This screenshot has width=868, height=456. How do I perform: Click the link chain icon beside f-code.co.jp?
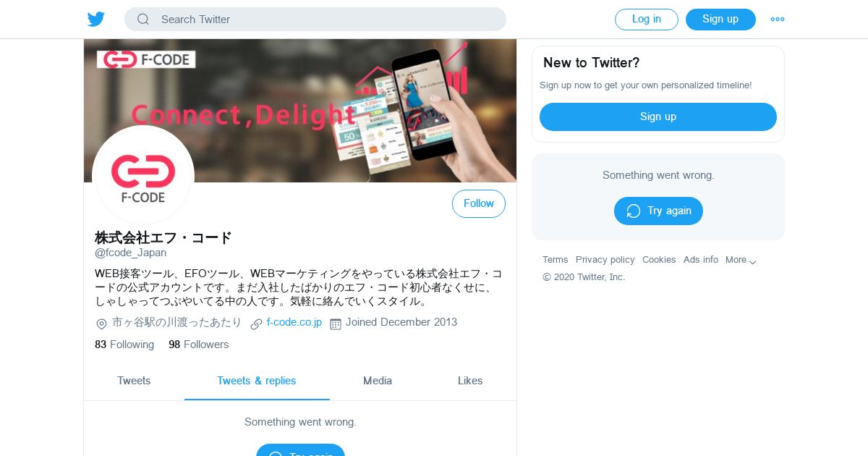[x=256, y=324]
